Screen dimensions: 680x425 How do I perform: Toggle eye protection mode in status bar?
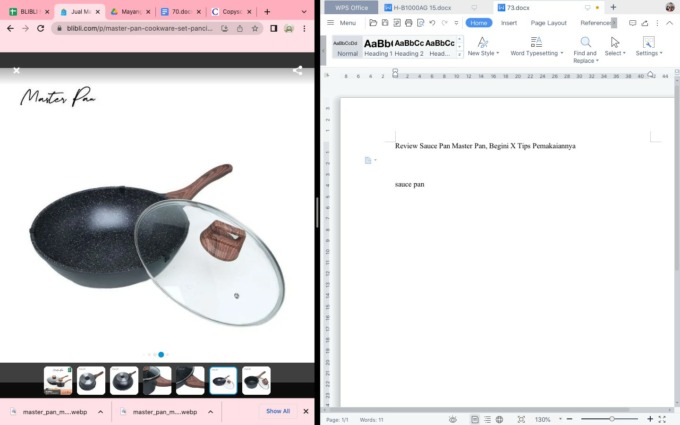[453, 419]
